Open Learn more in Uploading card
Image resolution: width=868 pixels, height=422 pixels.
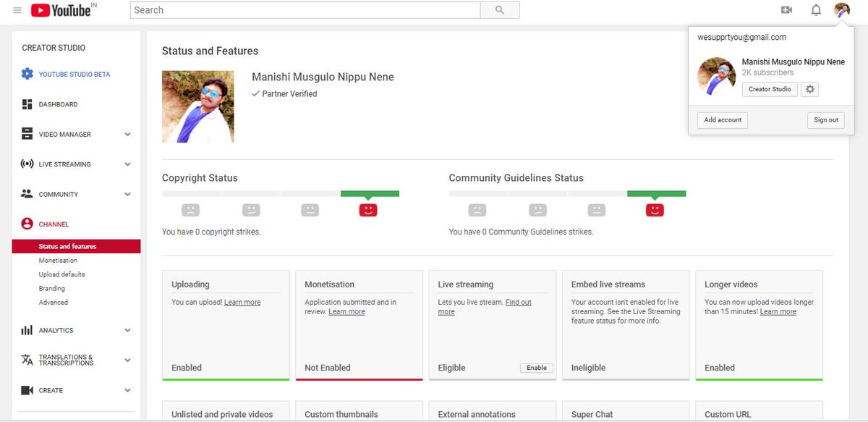click(x=242, y=302)
